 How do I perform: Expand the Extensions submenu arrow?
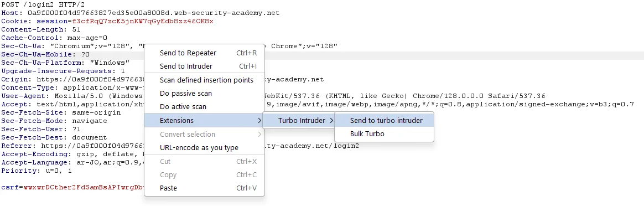(x=259, y=121)
